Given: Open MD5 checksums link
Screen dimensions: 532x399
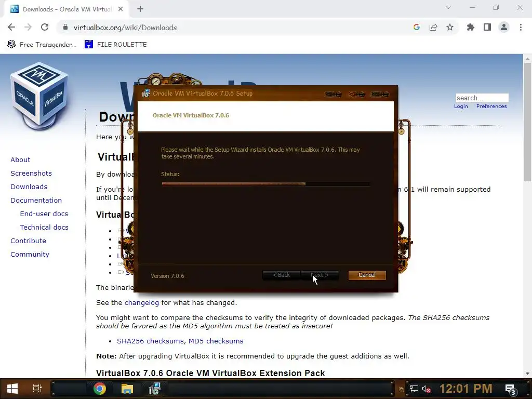Looking at the screenshot, I should tap(216, 341).
